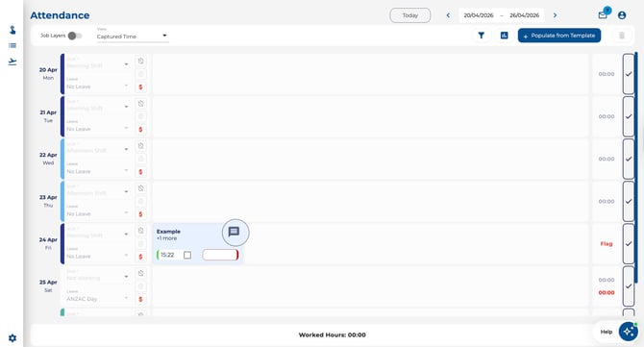644x347 pixels.
Task: Open the shift dropdown for 21 Apr
Action: coord(98,106)
